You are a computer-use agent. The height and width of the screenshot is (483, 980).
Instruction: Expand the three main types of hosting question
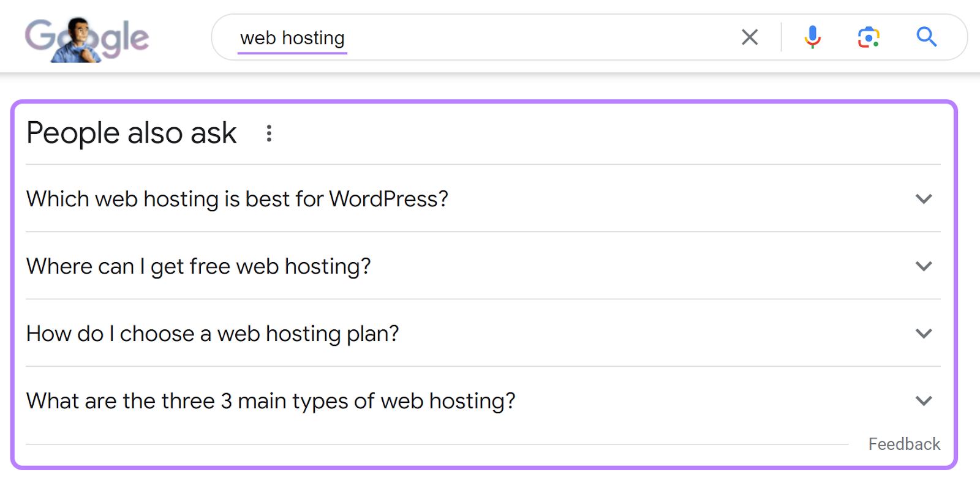924,401
